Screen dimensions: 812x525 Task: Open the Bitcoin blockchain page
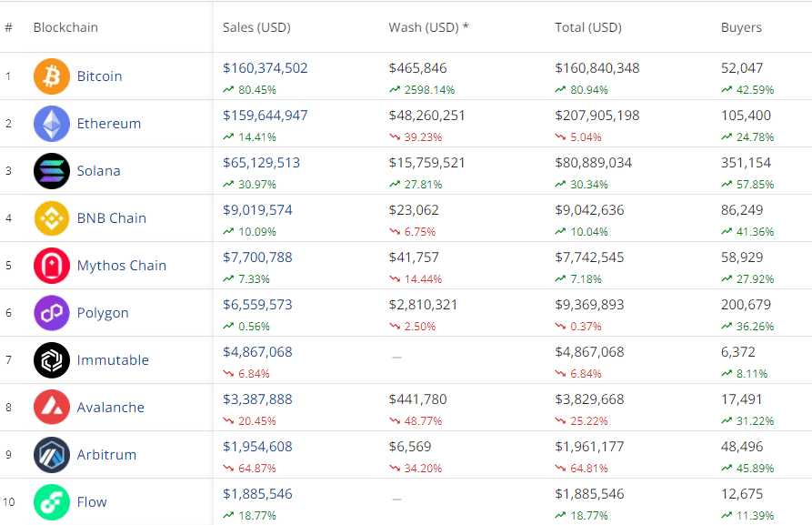[99, 76]
